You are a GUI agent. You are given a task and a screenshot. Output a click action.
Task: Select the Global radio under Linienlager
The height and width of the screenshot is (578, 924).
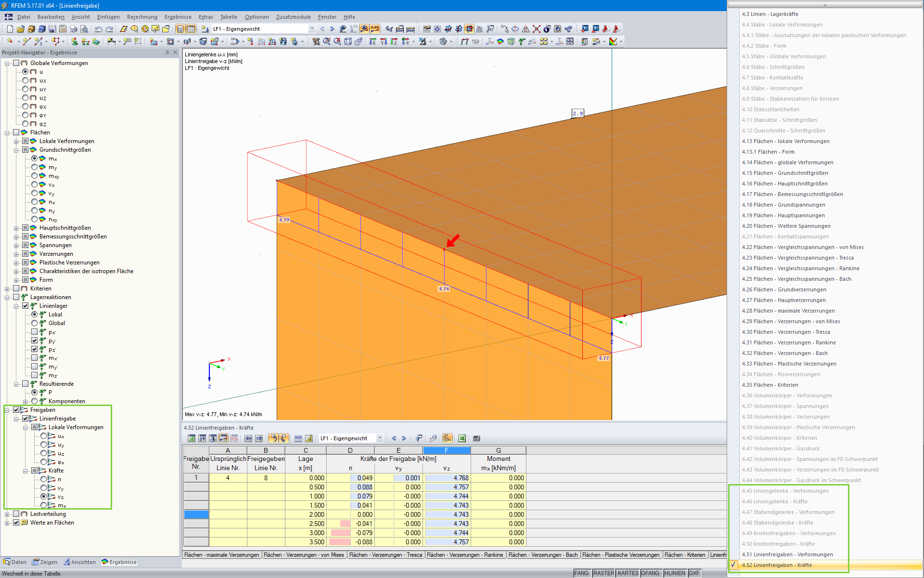click(34, 323)
